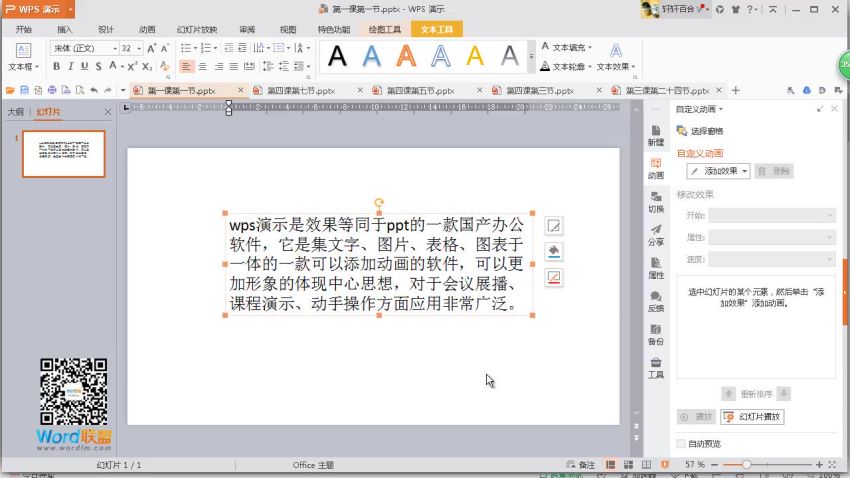Image resolution: width=850 pixels, height=478 pixels.
Task: Expand the bullet list dropdown arrow
Action: point(196,48)
